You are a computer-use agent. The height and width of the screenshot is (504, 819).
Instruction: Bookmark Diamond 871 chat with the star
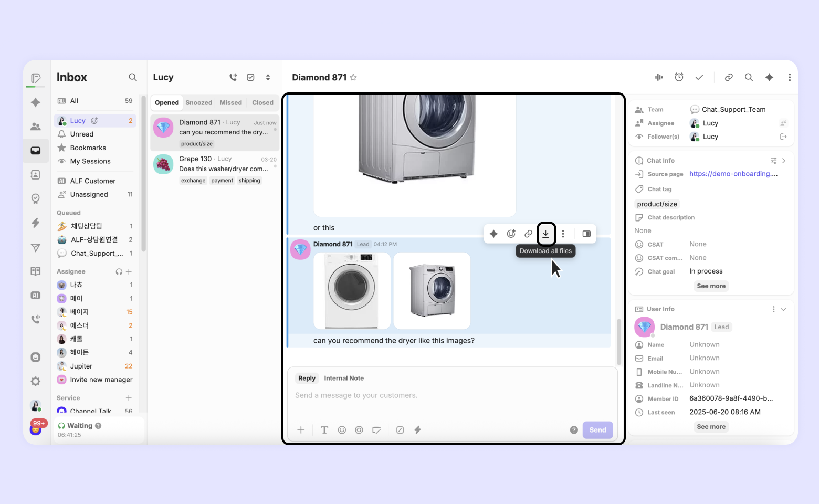click(353, 77)
